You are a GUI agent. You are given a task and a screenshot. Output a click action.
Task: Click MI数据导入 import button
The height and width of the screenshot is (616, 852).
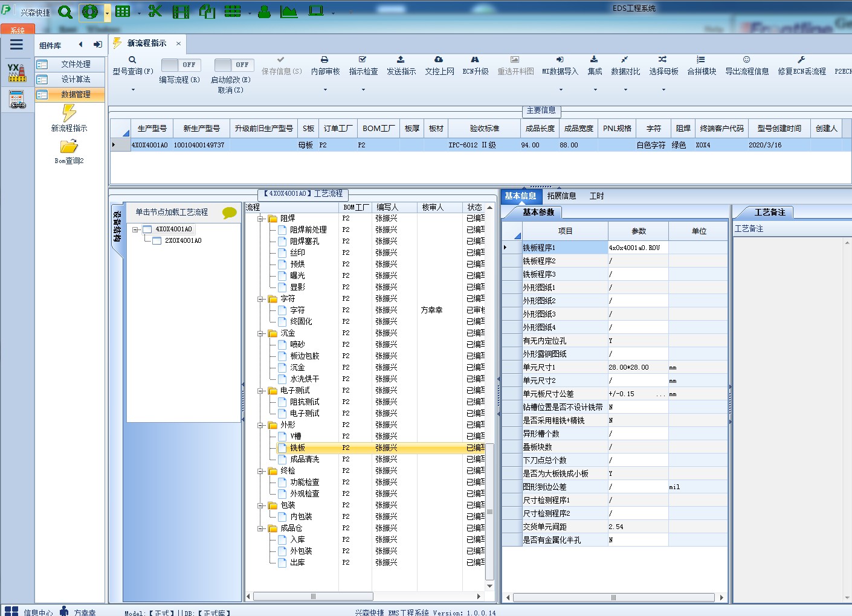point(560,66)
